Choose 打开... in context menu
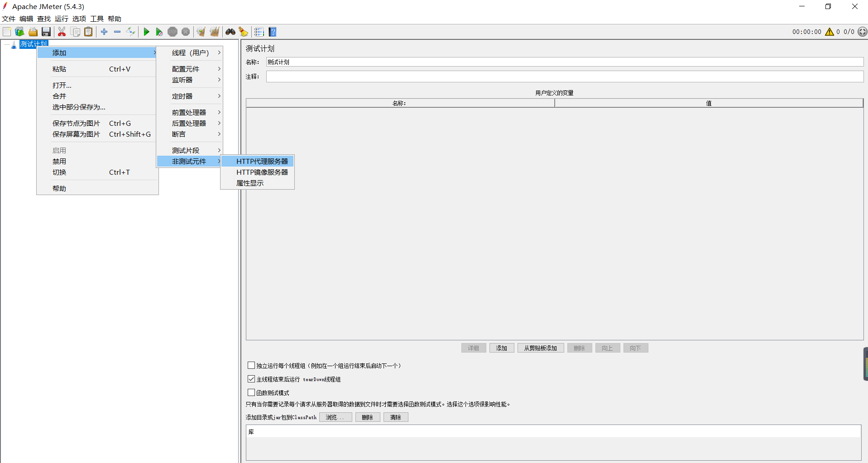This screenshot has height=463, width=868. (97, 85)
